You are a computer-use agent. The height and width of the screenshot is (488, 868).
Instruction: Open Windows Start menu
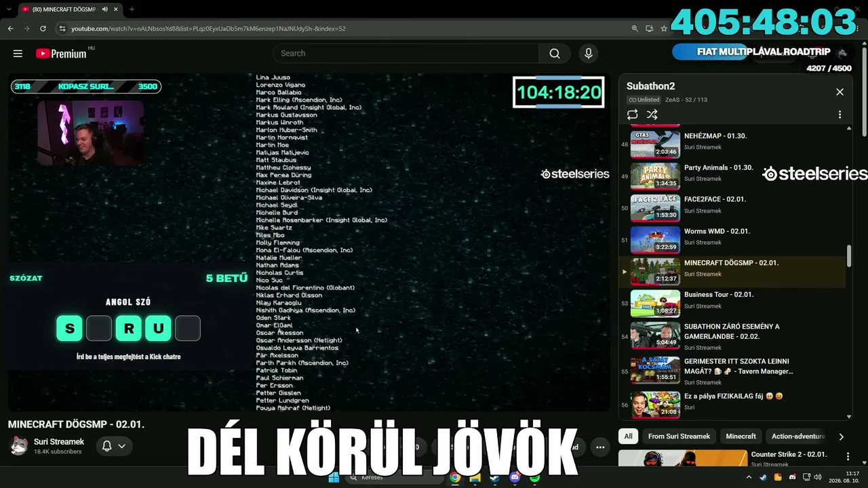click(334, 478)
